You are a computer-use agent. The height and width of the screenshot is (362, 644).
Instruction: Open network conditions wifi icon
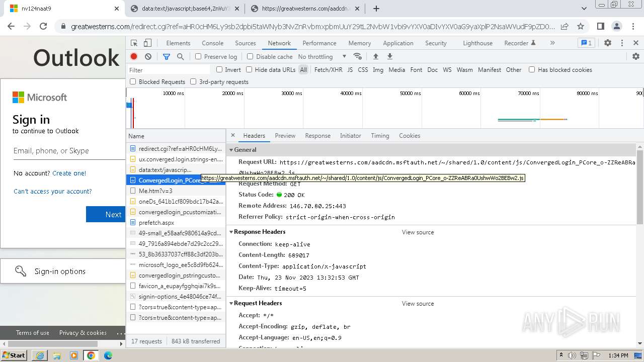point(358,57)
